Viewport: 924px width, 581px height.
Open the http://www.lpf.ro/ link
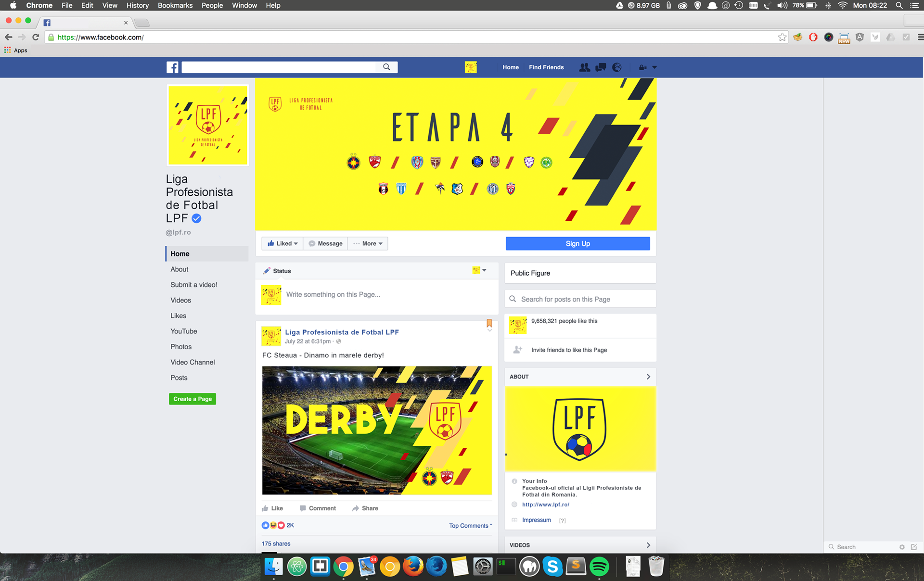click(546, 505)
